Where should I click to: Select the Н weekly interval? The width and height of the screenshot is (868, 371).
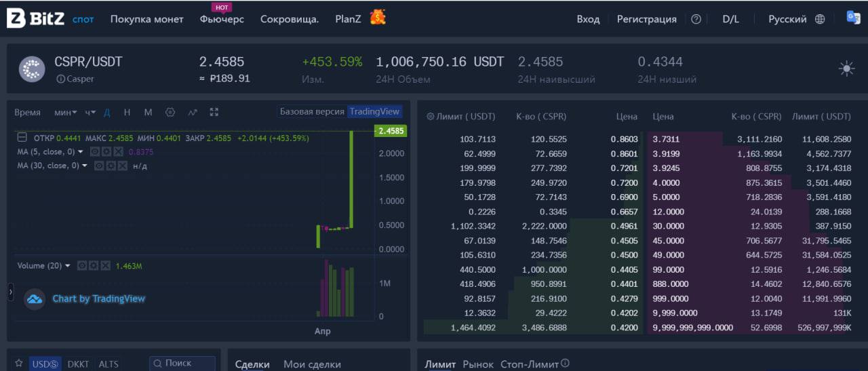click(127, 112)
